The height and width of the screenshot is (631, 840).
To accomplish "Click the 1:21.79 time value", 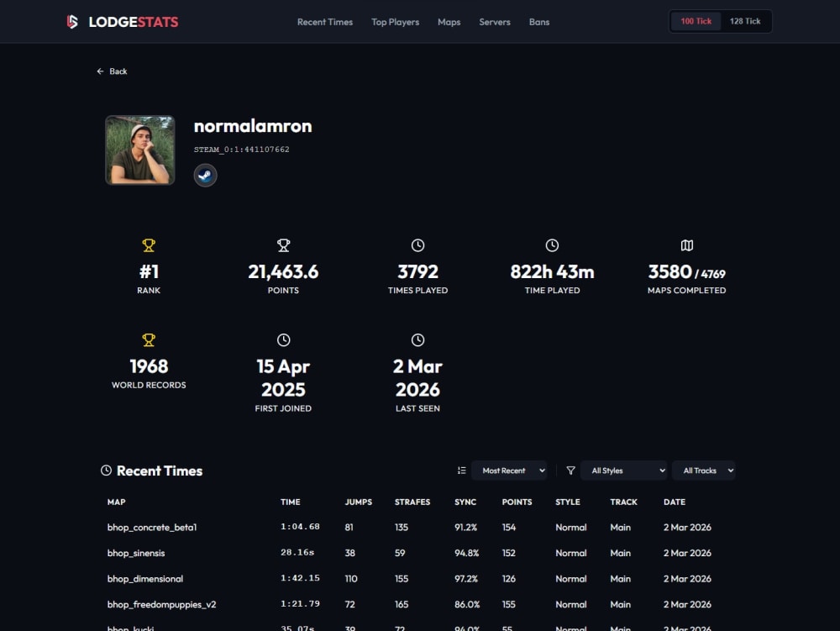I will pyautogui.click(x=300, y=603).
